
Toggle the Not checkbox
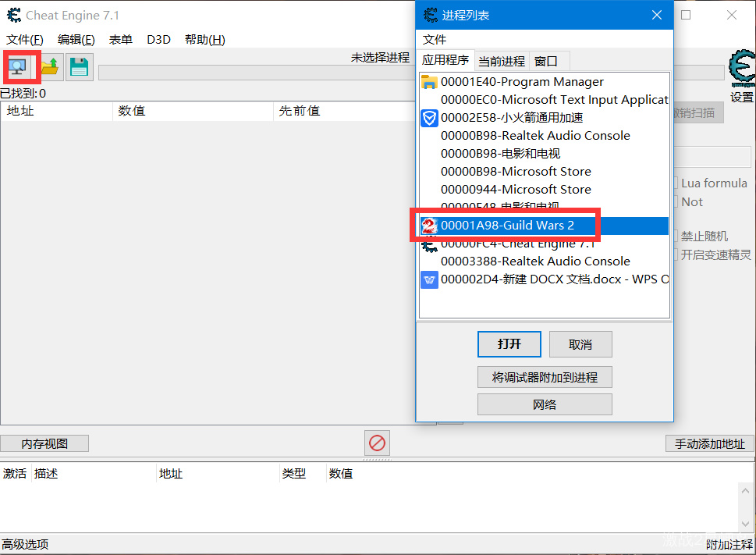coord(676,202)
